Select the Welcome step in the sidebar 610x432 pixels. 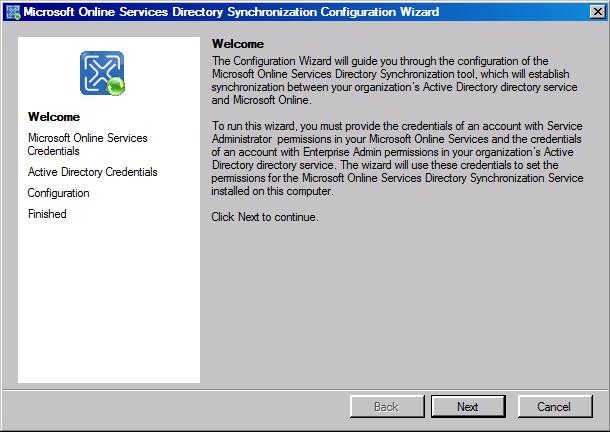[x=54, y=117]
